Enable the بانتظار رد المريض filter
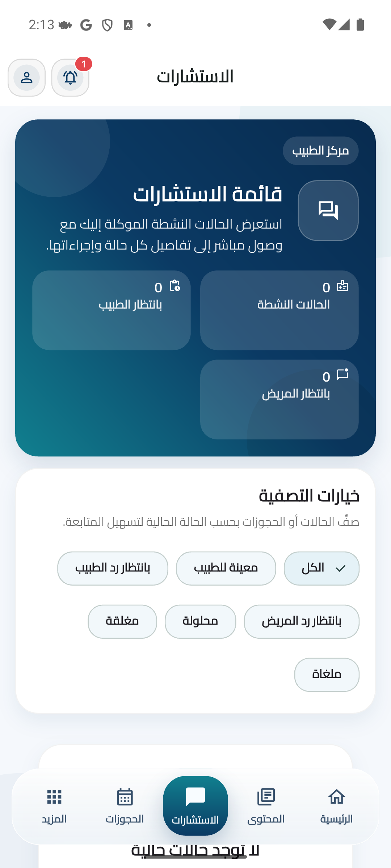391x868 pixels. pos(302,621)
